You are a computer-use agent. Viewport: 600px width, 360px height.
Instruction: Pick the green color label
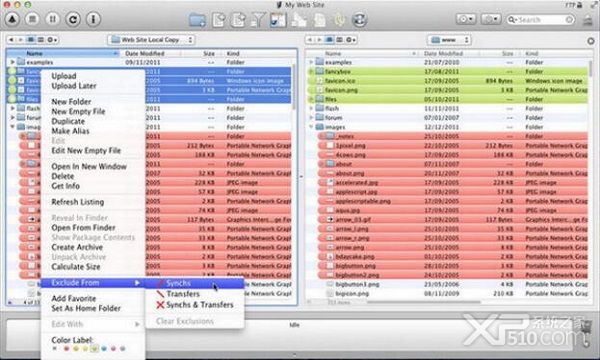pyautogui.click(x=94, y=349)
